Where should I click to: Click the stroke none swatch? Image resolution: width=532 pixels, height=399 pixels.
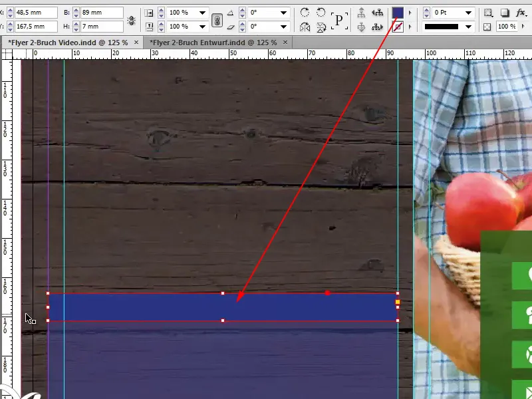(x=398, y=27)
